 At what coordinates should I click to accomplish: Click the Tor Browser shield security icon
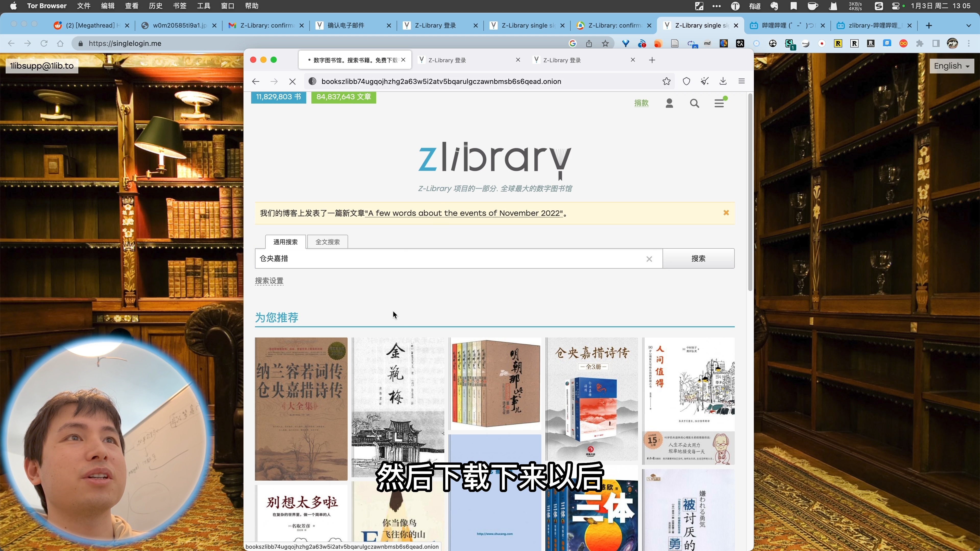click(686, 81)
